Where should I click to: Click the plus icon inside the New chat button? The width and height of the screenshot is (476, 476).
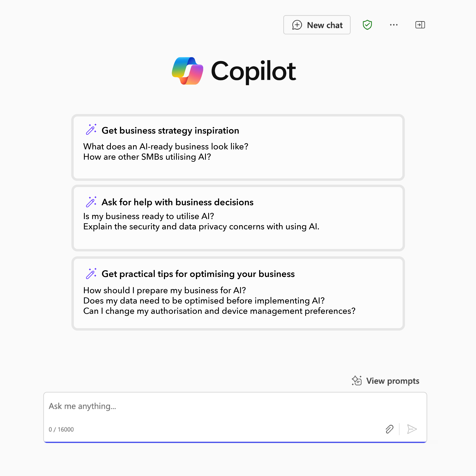click(x=297, y=25)
